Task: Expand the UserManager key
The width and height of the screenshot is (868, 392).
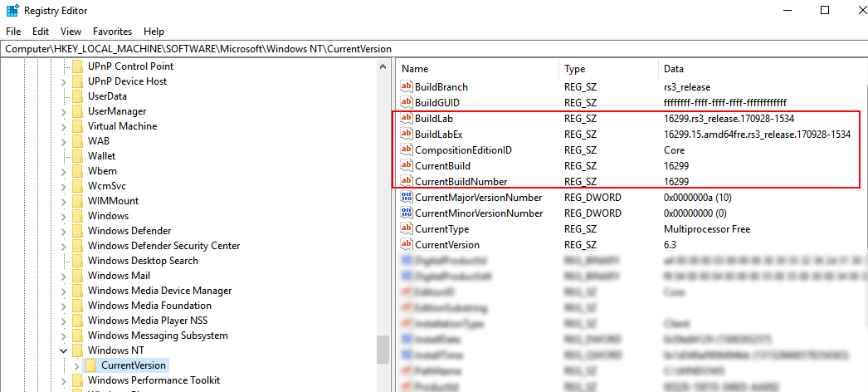Action: click(x=63, y=111)
